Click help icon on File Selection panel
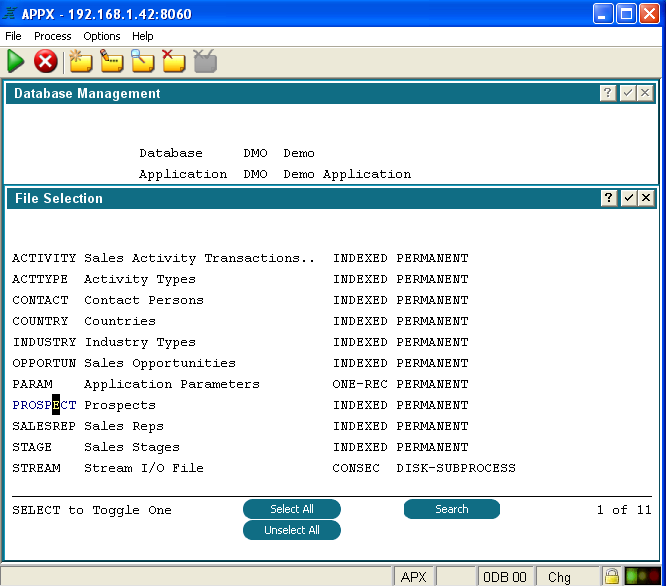 tap(608, 198)
